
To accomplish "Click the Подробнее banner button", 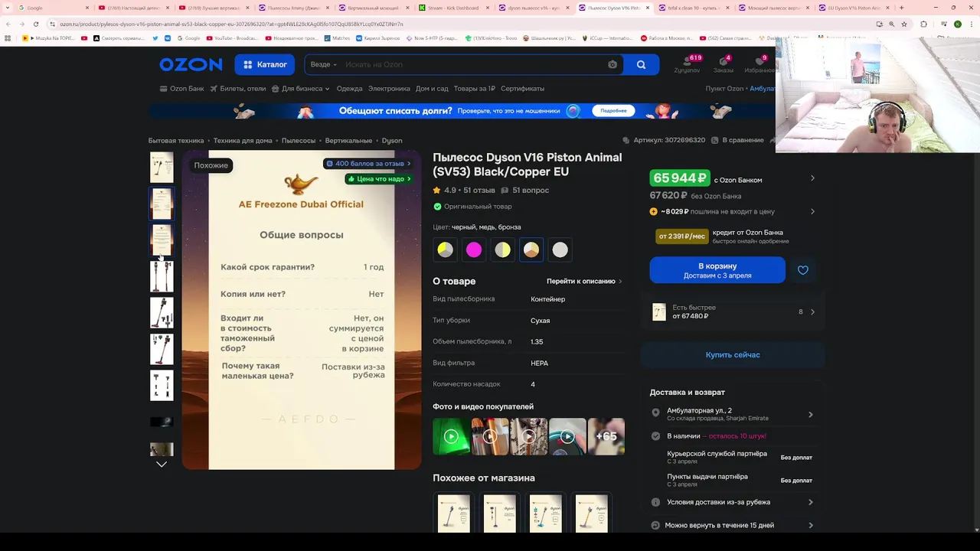I will click(613, 111).
